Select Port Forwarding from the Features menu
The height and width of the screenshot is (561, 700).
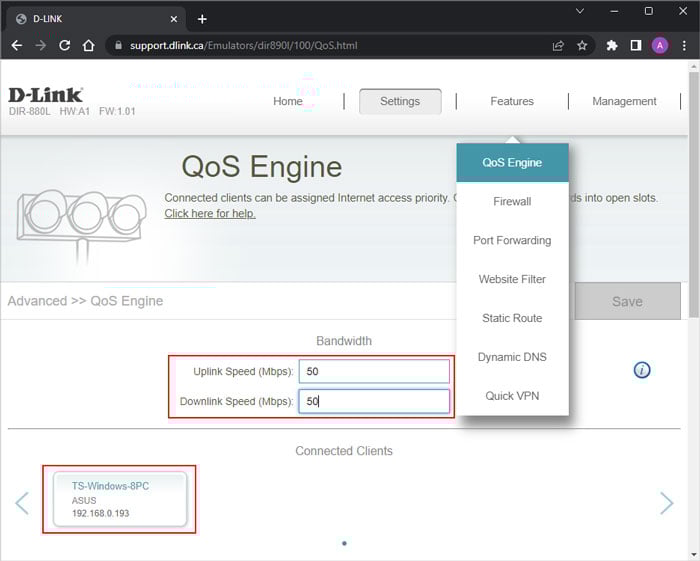click(512, 241)
